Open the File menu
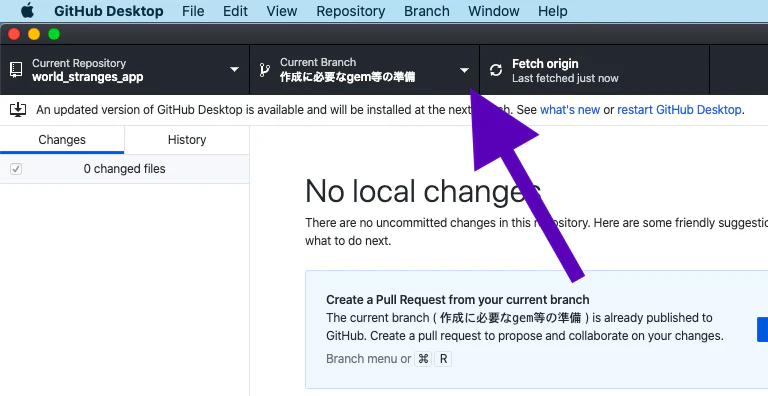768x396 pixels. (x=193, y=11)
